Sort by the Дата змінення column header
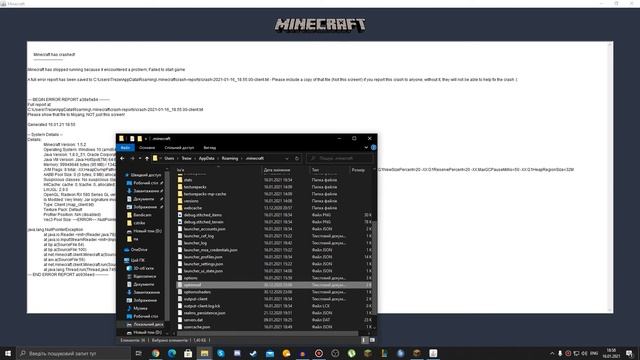The width and height of the screenshot is (640, 360). (285, 170)
